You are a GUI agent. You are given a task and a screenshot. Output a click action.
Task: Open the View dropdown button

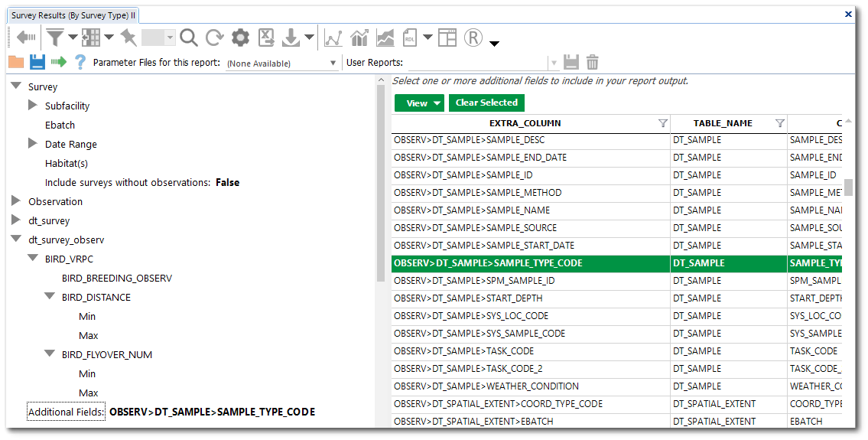[x=418, y=103]
